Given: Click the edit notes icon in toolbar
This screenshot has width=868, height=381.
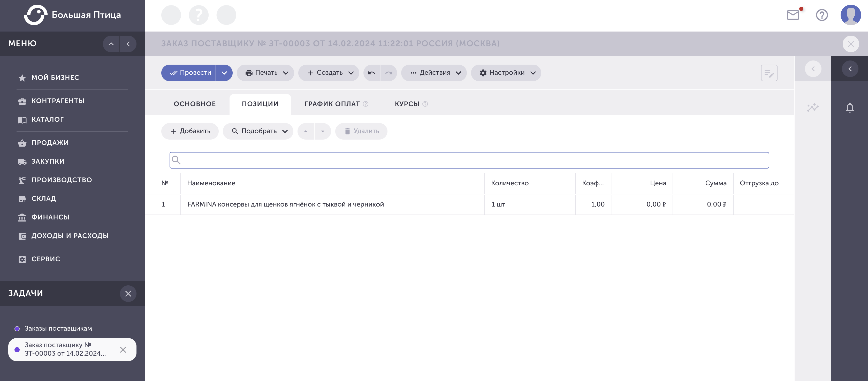Looking at the screenshot, I should pyautogui.click(x=769, y=73).
